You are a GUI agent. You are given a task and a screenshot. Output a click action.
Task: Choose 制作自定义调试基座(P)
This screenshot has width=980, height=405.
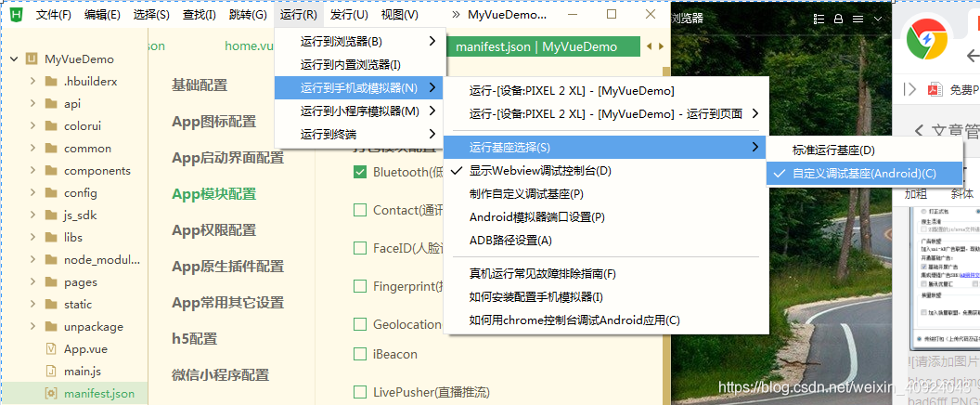605,193
